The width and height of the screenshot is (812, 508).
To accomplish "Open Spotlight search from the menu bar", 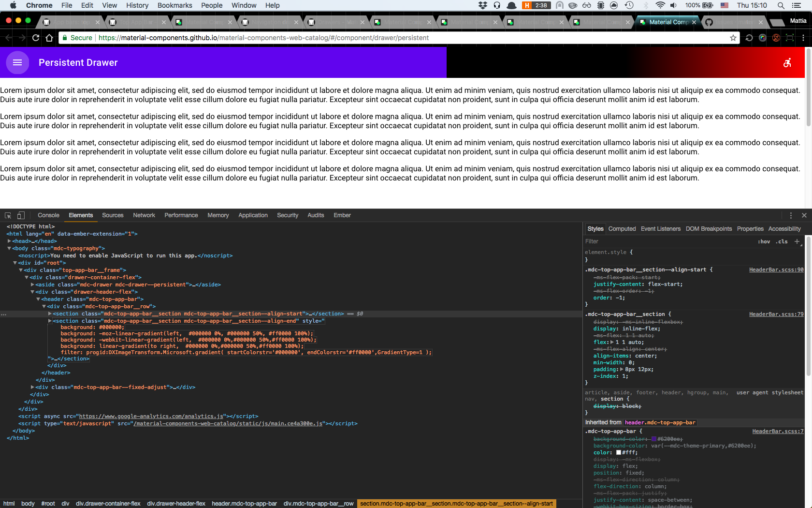I will pyautogui.click(x=780, y=5).
